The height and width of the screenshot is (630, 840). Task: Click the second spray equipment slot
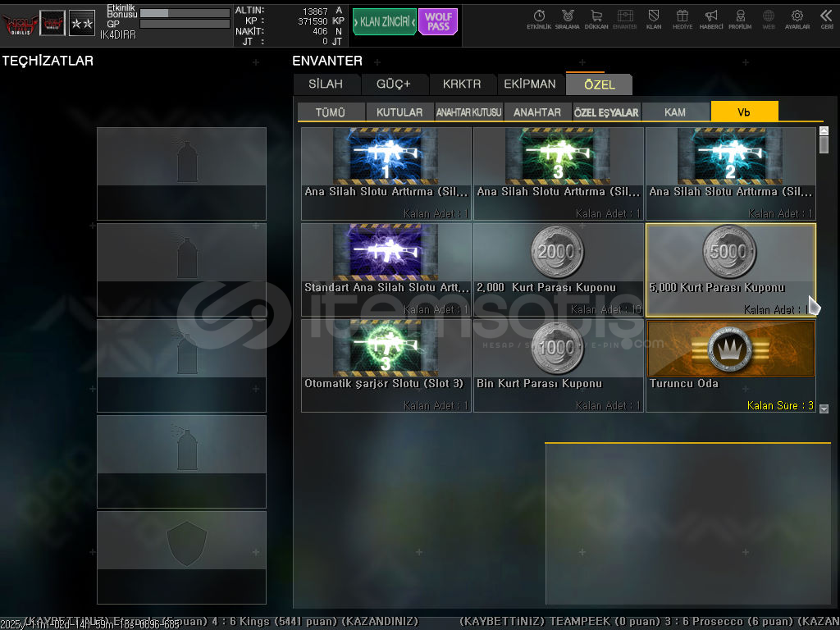pos(181,269)
